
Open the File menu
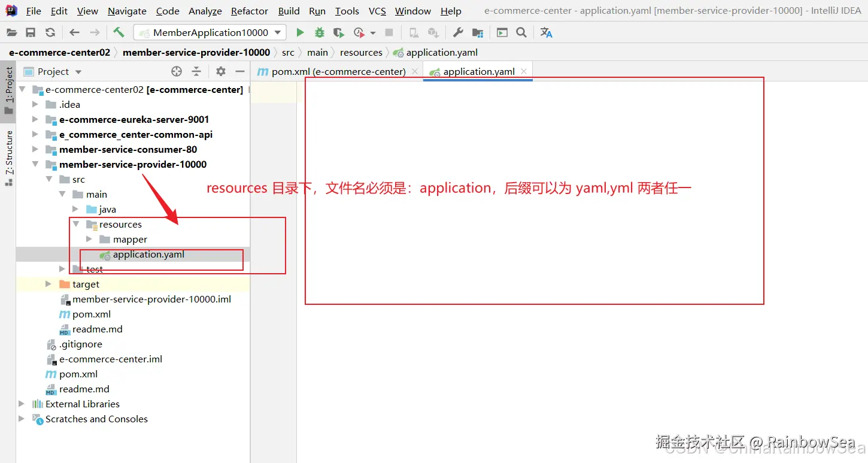click(34, 11)
